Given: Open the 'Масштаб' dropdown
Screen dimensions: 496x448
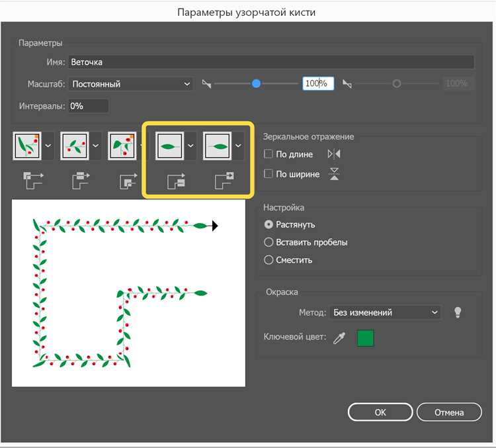Looking at the screenshot, I should point(130,84).
